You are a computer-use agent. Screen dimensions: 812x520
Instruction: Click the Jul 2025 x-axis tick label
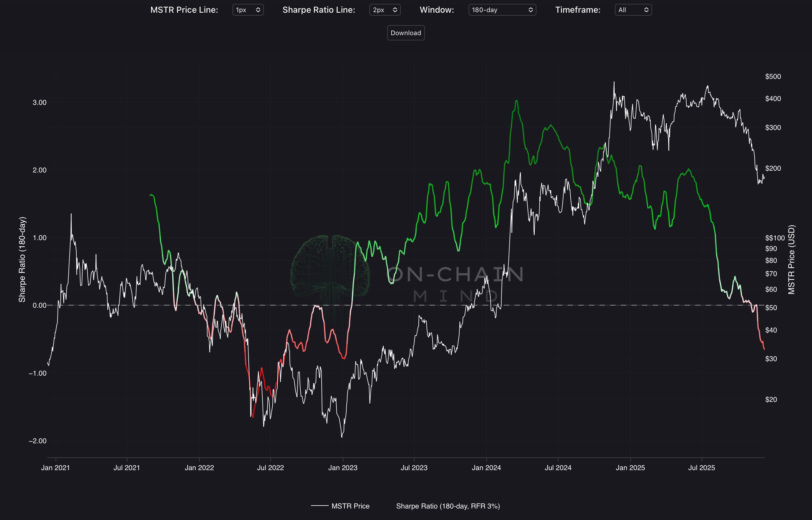[x=701, y=468]
